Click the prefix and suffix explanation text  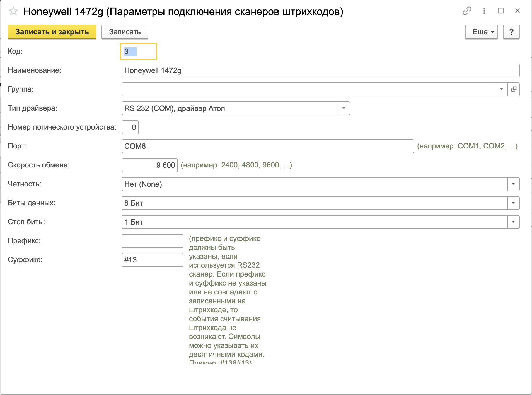point(228,300)
